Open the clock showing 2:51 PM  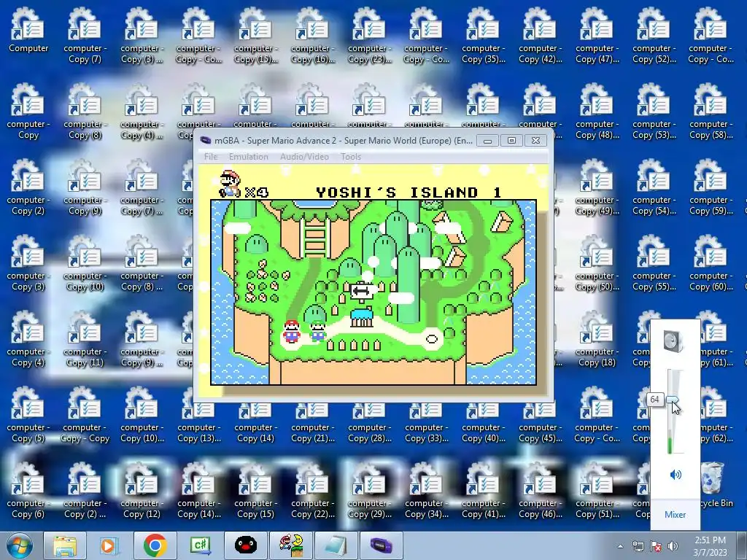pos(710,546)
